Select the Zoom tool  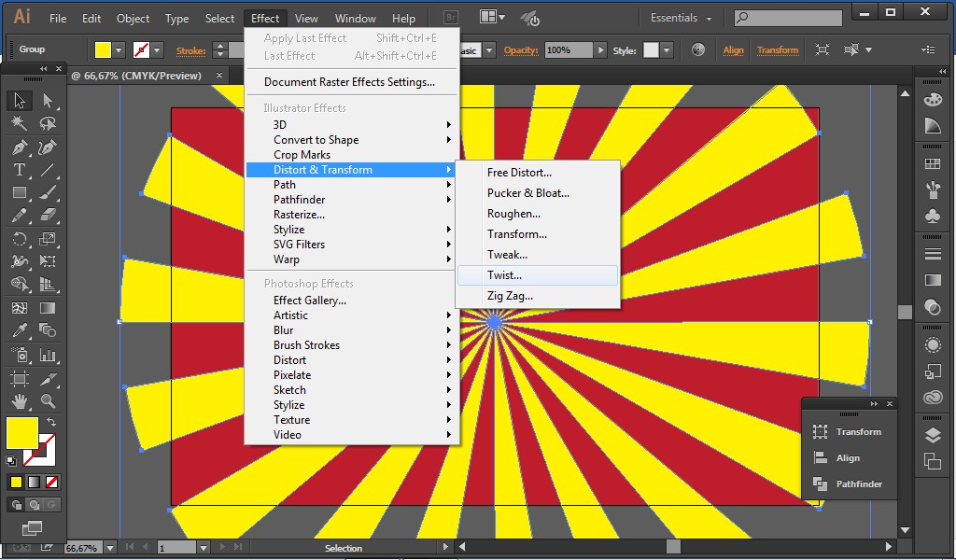tap(44, 399)
